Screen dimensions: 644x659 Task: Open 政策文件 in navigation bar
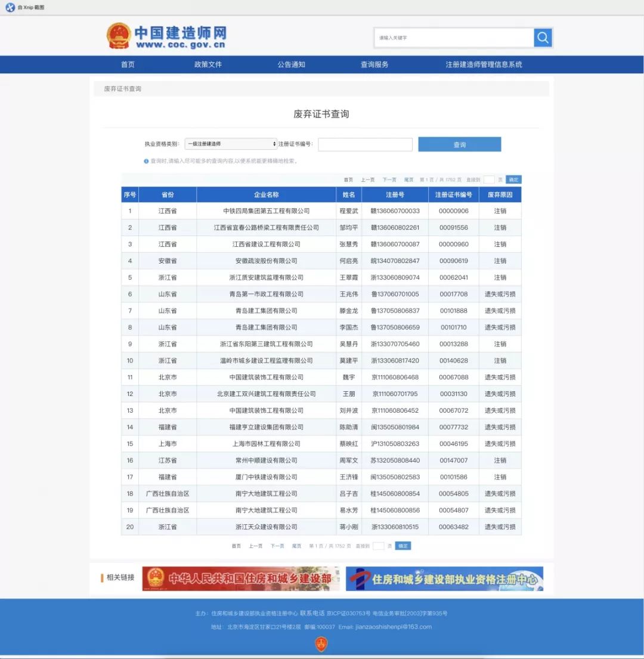208,64
